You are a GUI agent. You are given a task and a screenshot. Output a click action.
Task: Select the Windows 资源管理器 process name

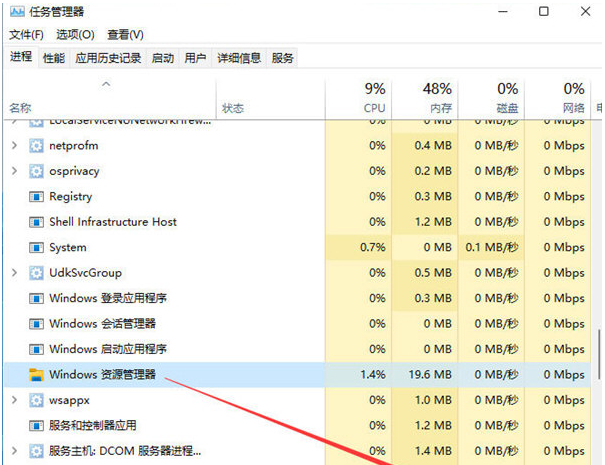click(x=102, y=375)
